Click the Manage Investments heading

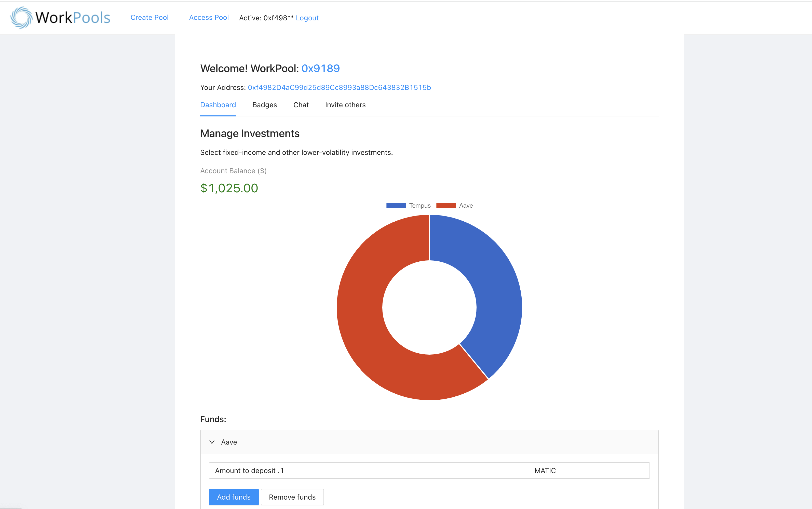[x=250, y=134]
